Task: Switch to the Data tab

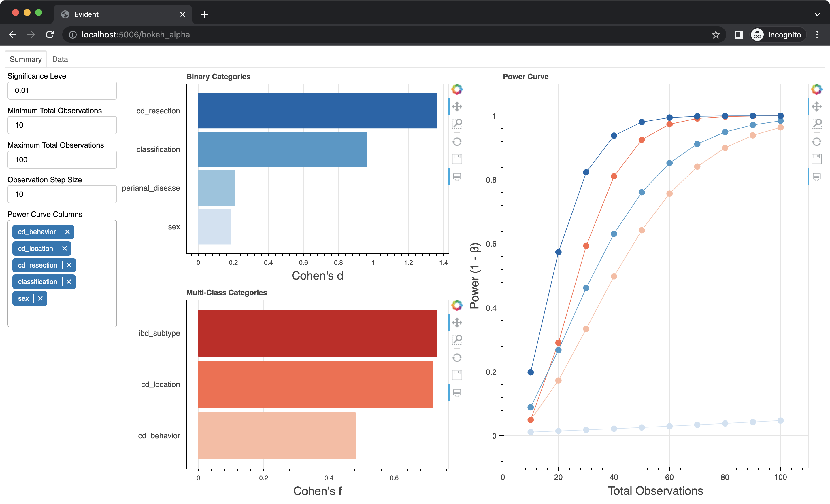Action: click(x=60, y=59)
